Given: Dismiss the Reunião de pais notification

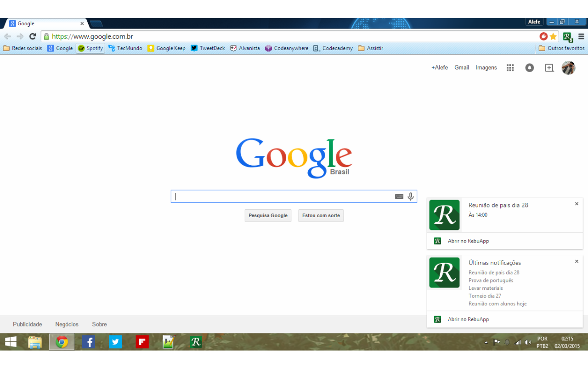Looking at the screenshot, I should pyautogui.click(x=577, y=204).
